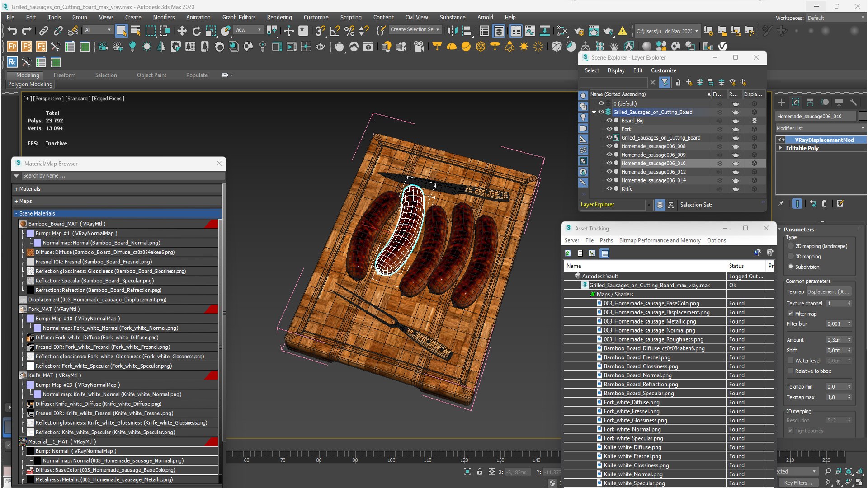868x488 pixels.
Task: Increase the Amount spinner value
Action: click(x=849, y=338)
